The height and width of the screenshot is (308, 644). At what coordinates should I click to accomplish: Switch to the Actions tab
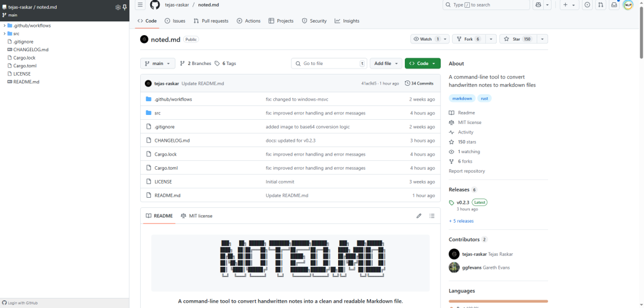click(x=249, y=21)
